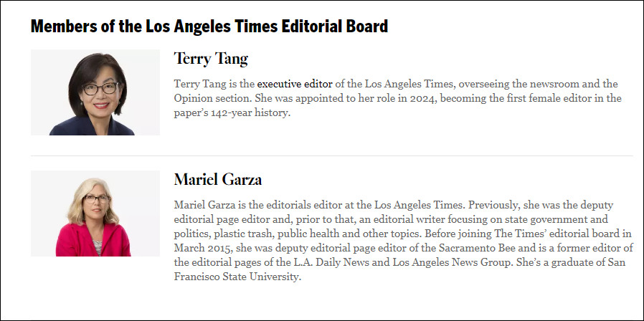Image resolution: width=644 pixels, height=321 pixels.
Task: Click "March 2015" in Garza's bio
Action: tap(203, 248)
